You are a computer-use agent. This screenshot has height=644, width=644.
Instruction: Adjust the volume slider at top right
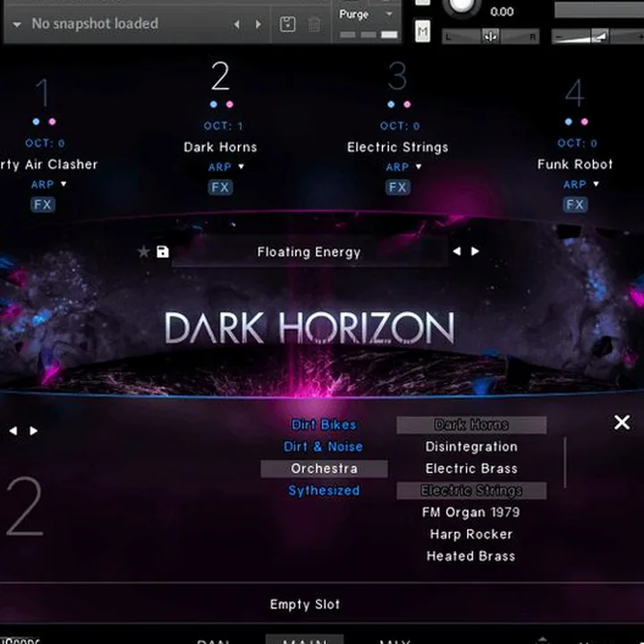tap(597, 37)
